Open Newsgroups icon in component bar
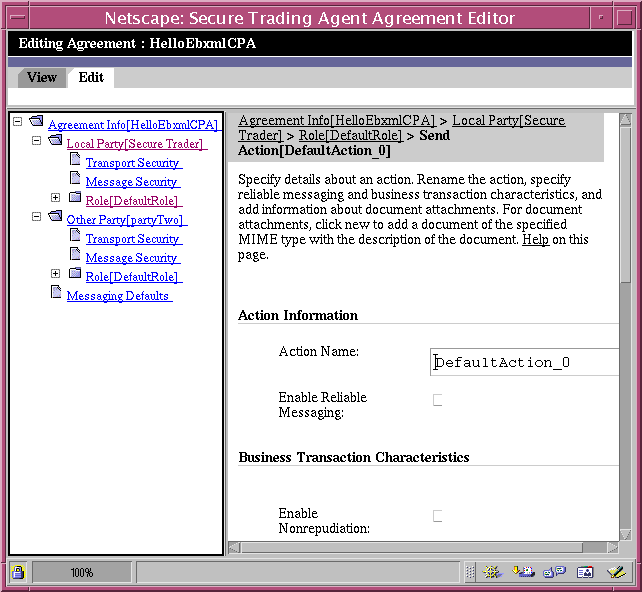 tap(554, 572)
